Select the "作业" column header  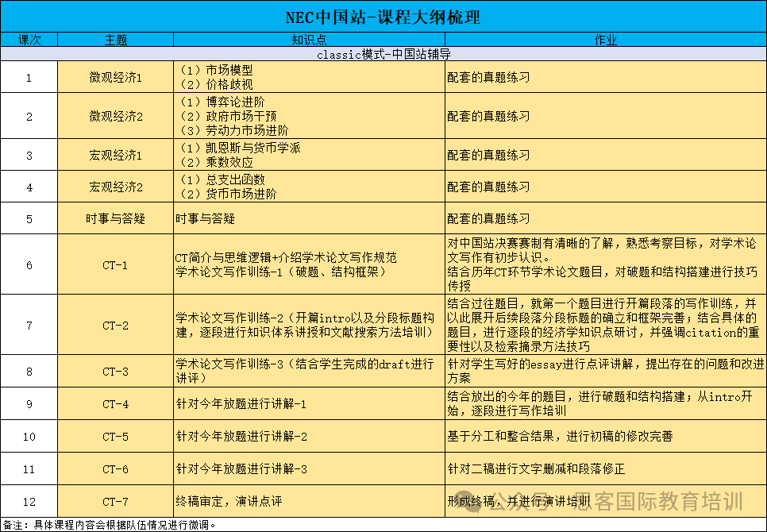pyautogui.click(x=606, y=40)
